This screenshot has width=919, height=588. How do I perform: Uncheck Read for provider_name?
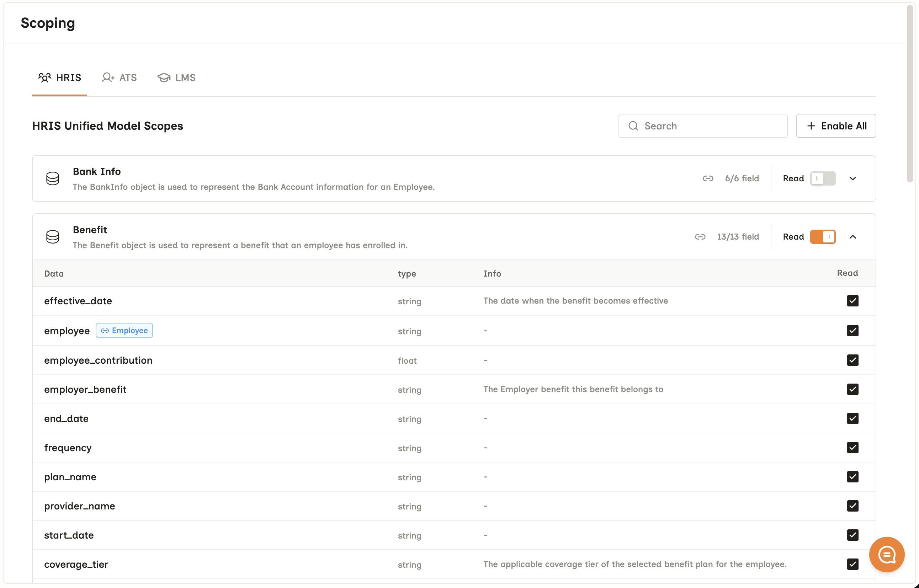852,506
